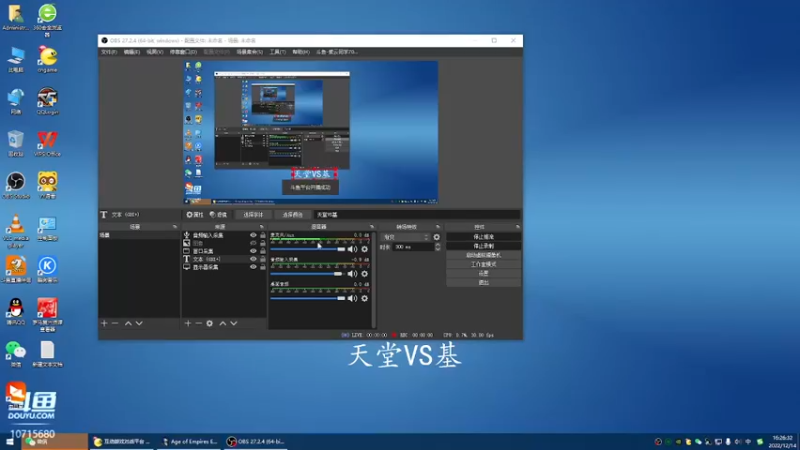
Task: Select Age of Empires taskbar item
Action: tap(190, 442)
